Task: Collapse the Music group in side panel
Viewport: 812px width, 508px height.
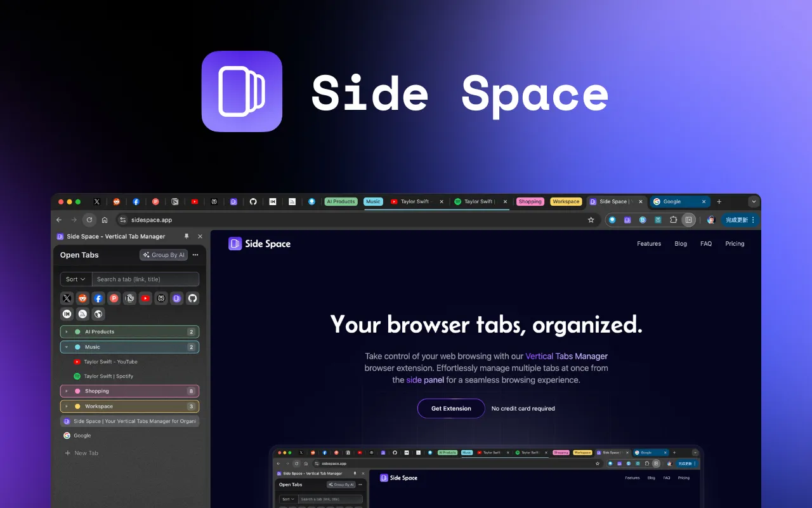Action: [x=67, y=347]
